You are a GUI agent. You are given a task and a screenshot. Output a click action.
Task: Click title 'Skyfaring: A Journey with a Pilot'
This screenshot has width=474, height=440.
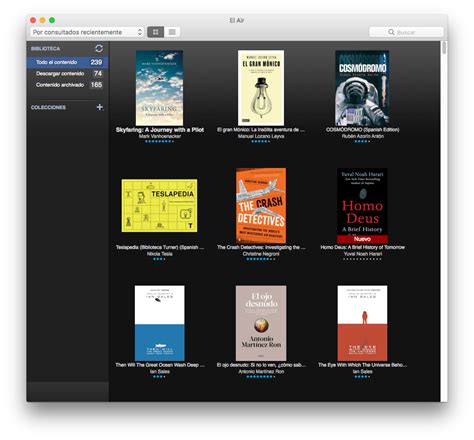(160, 130)
